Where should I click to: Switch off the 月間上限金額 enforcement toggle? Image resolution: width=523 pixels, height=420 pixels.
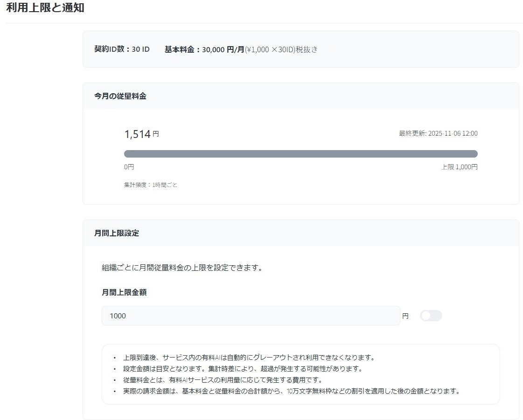[x=431, y=316]
